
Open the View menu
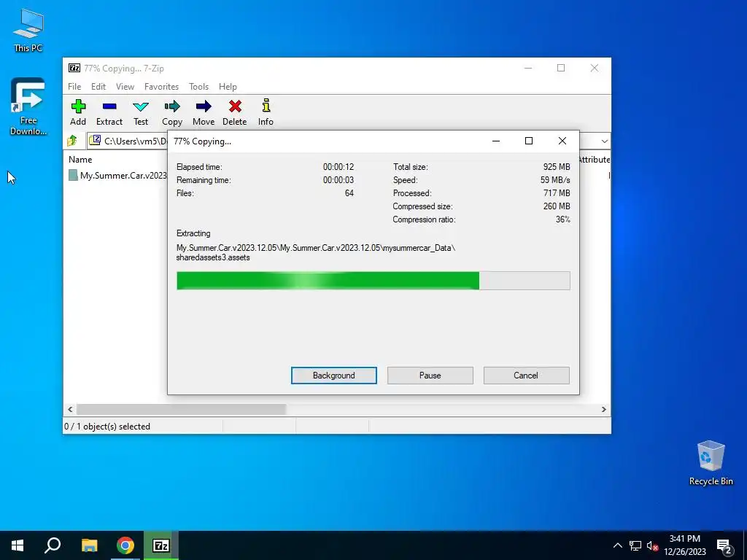[125, 87]
